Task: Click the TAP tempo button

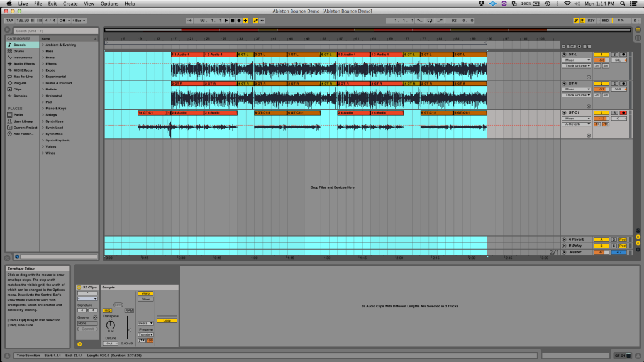Action: (9, 21)
